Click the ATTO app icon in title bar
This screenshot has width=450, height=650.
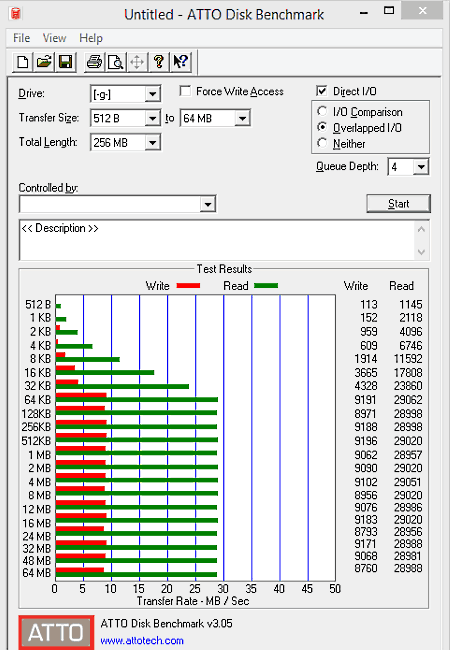click(x=15, y=13)
